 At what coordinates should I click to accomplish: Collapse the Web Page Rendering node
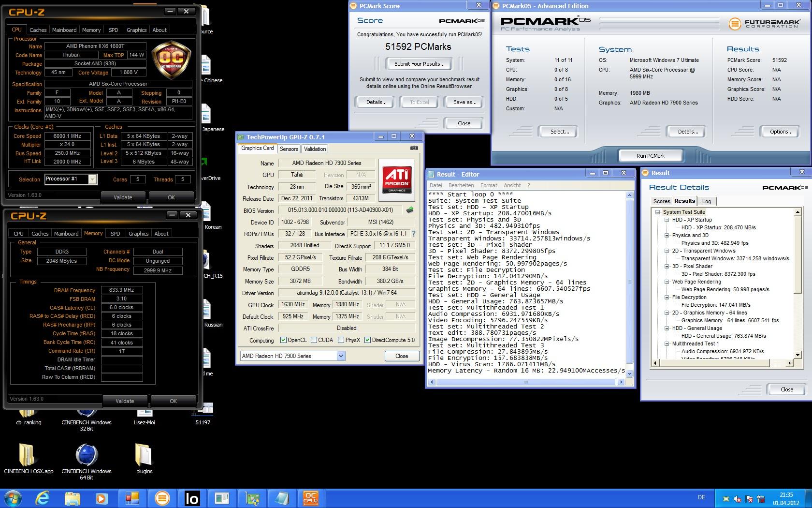(x=667, y=282)
